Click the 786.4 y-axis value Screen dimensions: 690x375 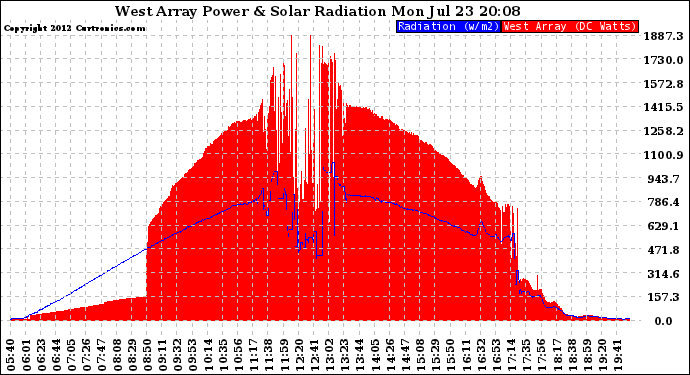[x=665, y=202]
